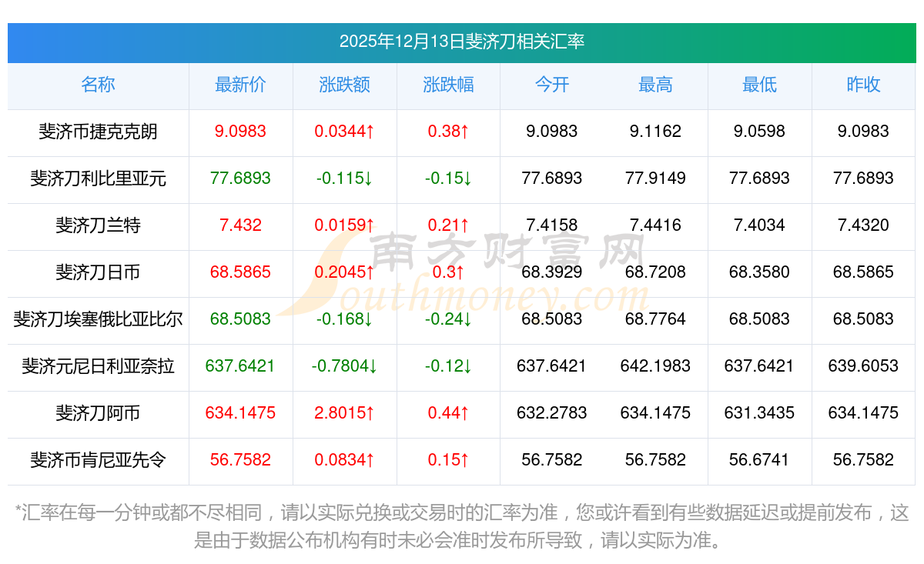Select change percent 0.38↑

448,132
